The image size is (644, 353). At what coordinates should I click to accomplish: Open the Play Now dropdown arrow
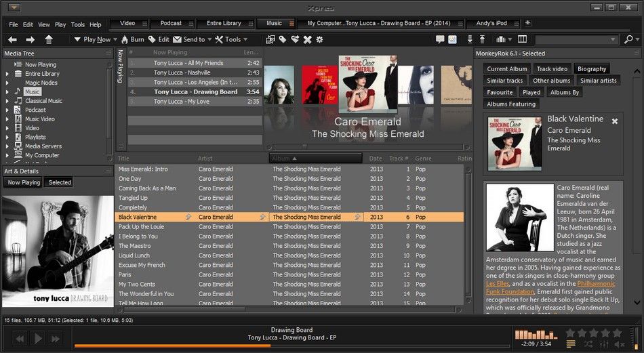pos(115,39)
